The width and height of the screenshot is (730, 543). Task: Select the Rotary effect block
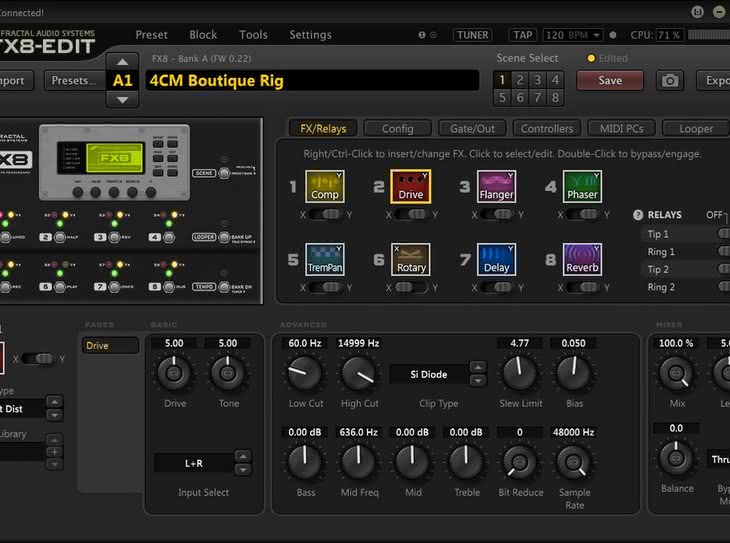click(411, 259)
